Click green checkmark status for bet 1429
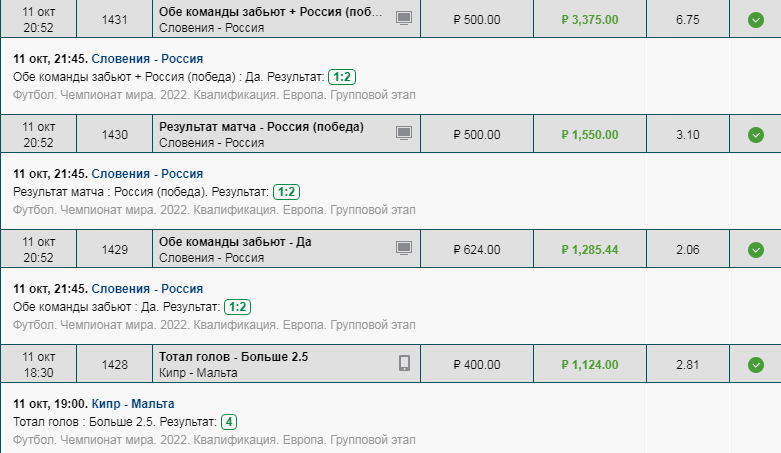The image size is (781, 453). [756, 250]
